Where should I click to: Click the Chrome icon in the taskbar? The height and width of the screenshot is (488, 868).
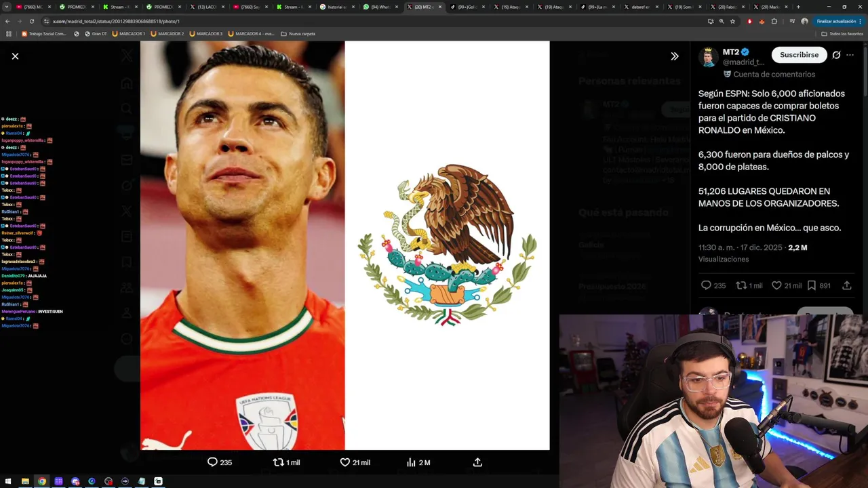point(42,481)
